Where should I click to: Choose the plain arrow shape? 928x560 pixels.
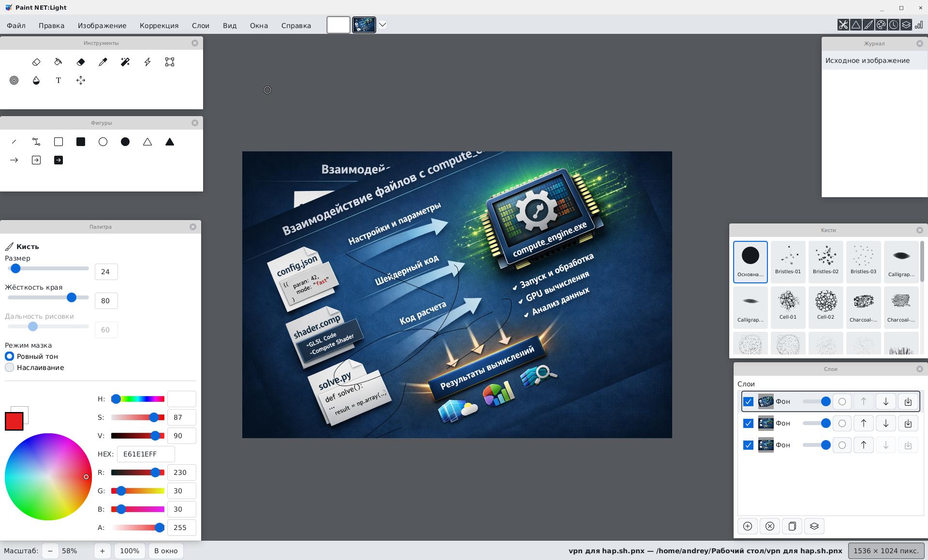[x=14, y=160]
